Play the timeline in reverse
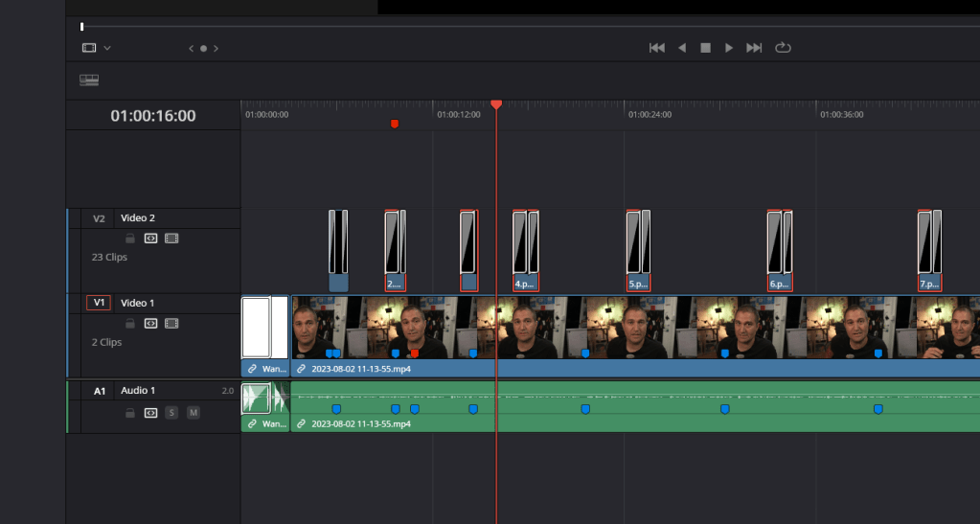The image size is (980, 524). 682,48
